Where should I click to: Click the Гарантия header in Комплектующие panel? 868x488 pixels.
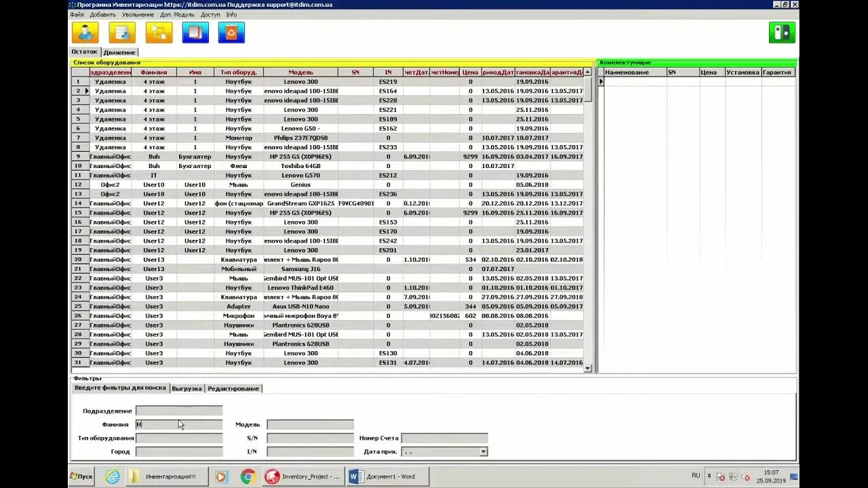tap(777, 72)
